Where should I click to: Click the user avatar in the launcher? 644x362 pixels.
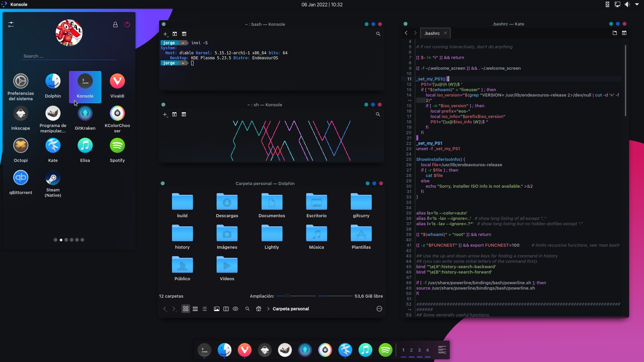[69, 33]
